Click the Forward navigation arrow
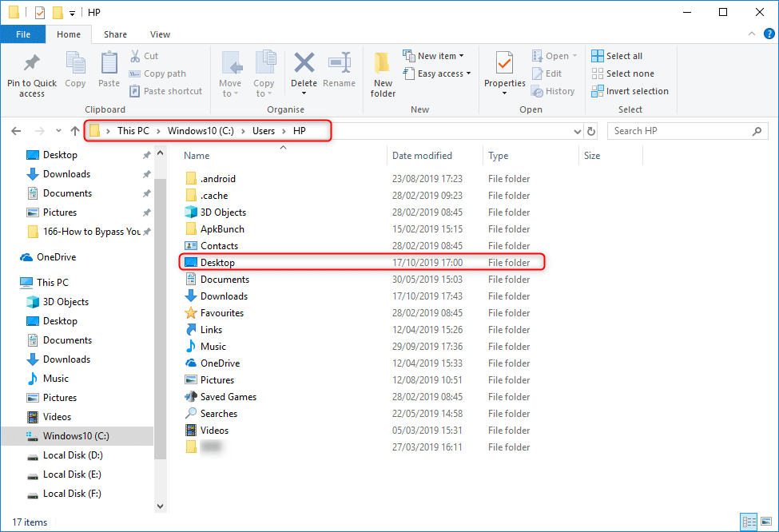779x532 pixels. 40,131
